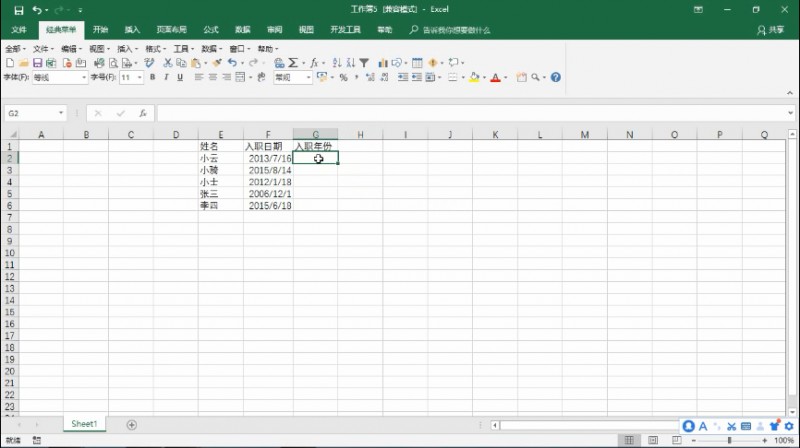The height and width of the screenshot is (448, 800).
Task: Click the Open folder icon in toolbar
Action: (23, 63)
